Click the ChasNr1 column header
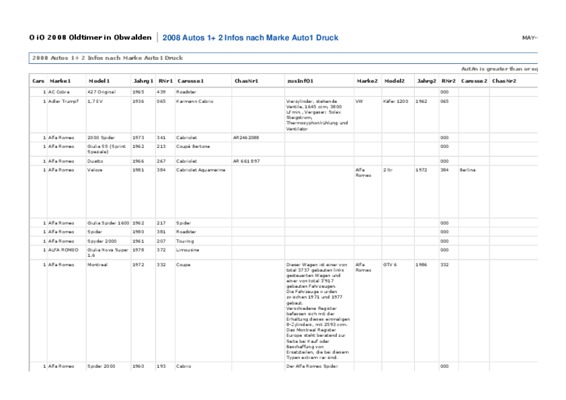The height and width of the screenshot is (400, 566). [246, 81]
